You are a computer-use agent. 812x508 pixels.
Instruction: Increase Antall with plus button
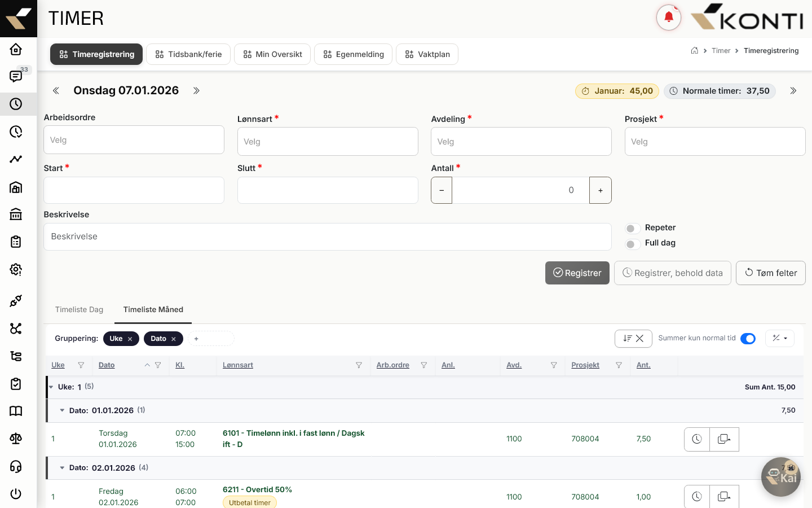coord(601,190)
